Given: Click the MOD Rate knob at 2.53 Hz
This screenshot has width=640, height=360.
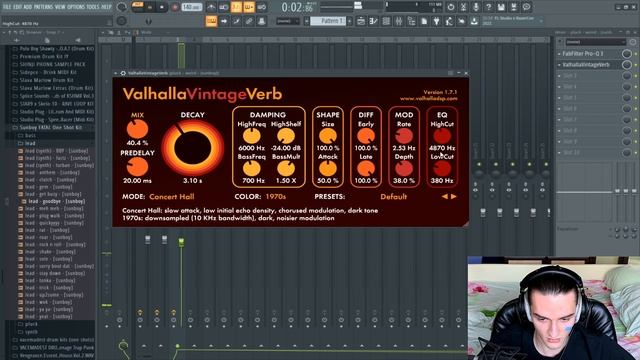Looking at the screenshot, I should tap(404, 136).
